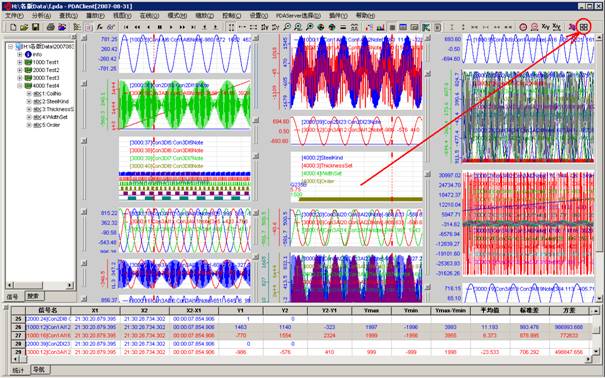Click the open folder toolbar icon
Viewport: 605px width, 378px height.
pos(24,27)
